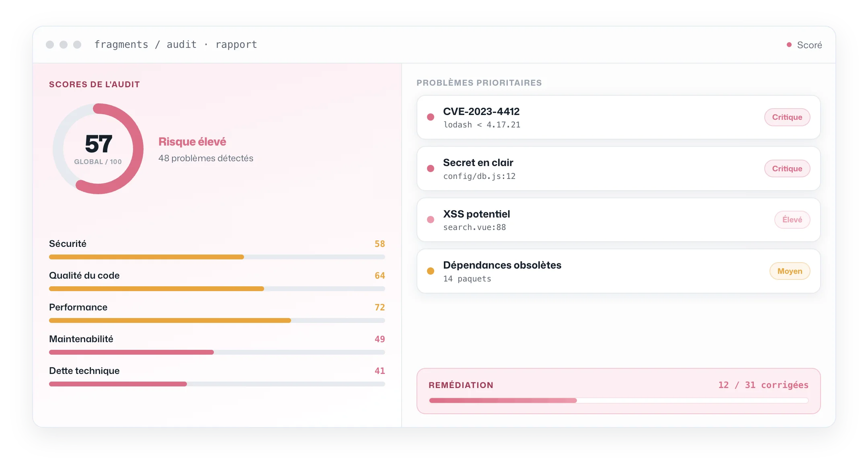Click the Performance value 72
The width and height of the screenshot is (868, 460).
(x=380, y=307)
